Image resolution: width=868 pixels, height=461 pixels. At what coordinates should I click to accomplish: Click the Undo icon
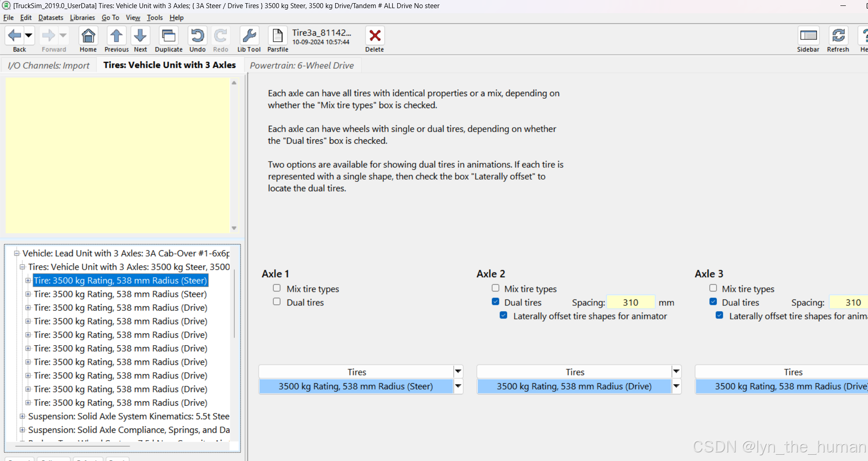click(197, 36)
